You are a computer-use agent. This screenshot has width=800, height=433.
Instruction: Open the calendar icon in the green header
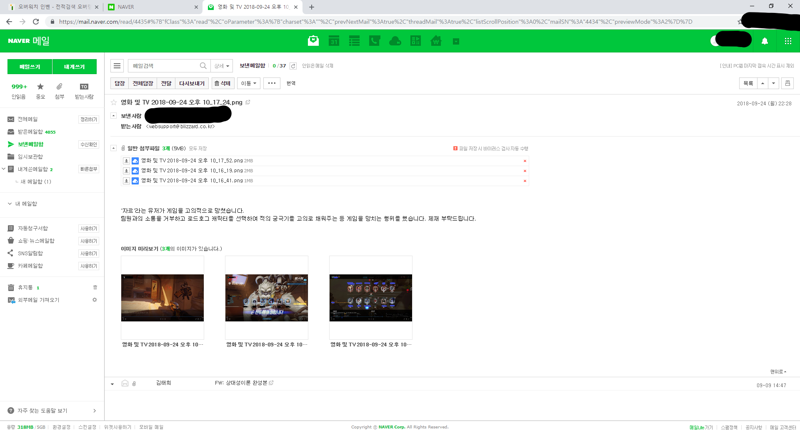pos(334,41)
